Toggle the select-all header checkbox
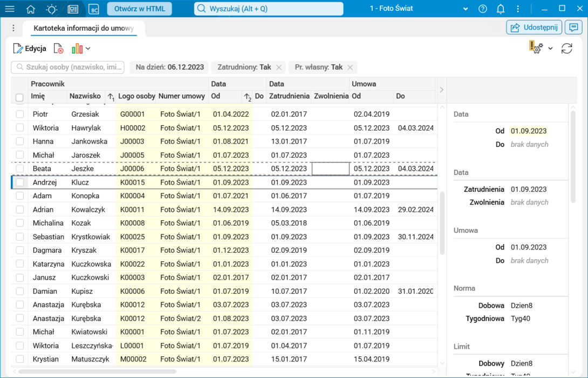This screenshot has width=588, height=378. pyautogui.click(x=19, y=97)
